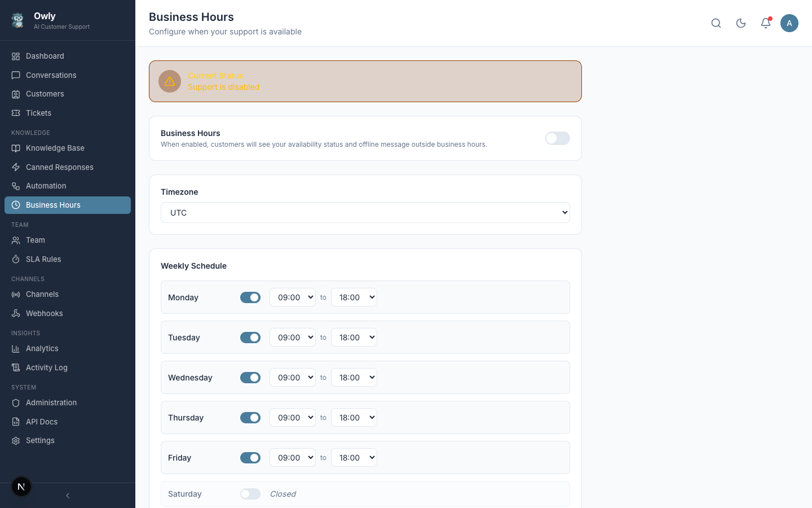Open notifications bell icon
Viewport: 812px width, 508px height.
click(766, 23)
